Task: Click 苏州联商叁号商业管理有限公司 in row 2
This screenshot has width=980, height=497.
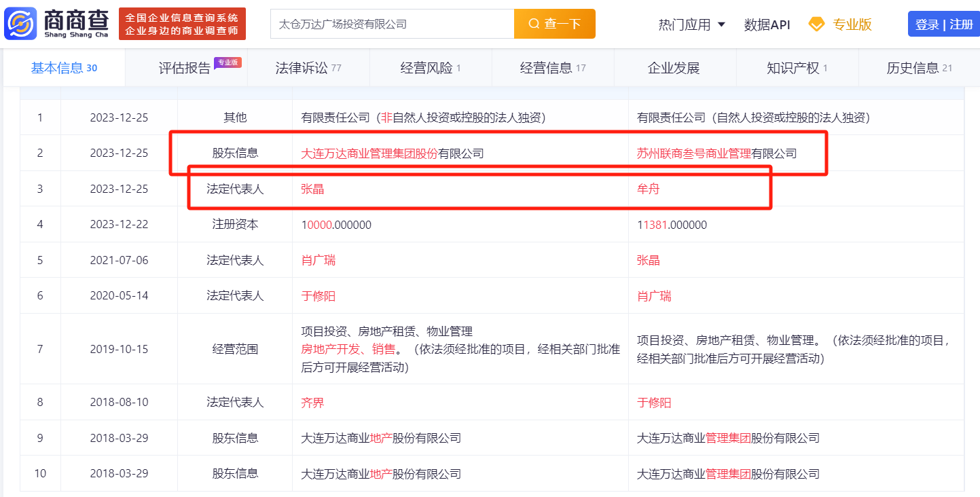Action: pyautogui.click(x=716, y=153)
